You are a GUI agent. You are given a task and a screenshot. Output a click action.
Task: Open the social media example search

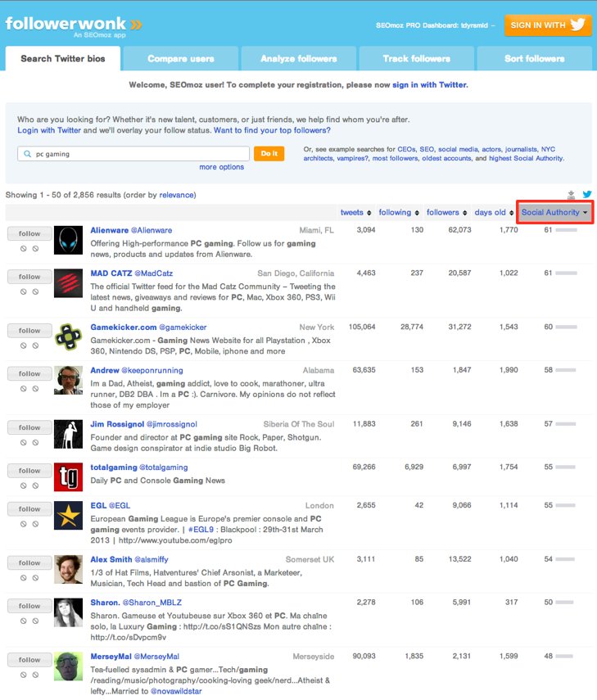458,149
